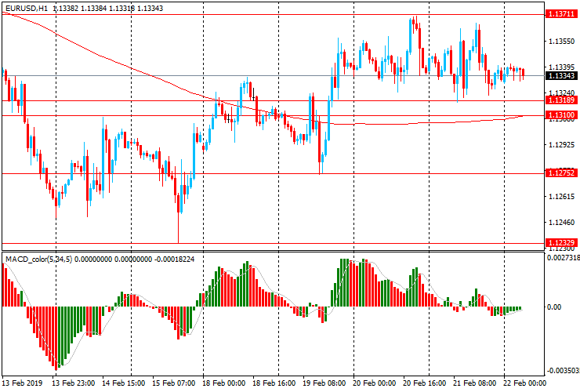This screenshot has height=392, width=580.
Task: Click the 1.12329 red price level label
Action: (561, 243)
